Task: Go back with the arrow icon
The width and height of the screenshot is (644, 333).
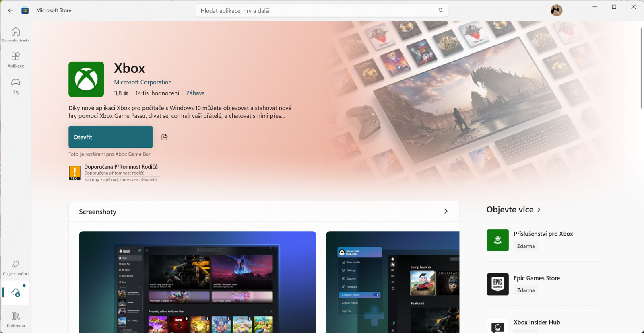Action: pos(10,10)
